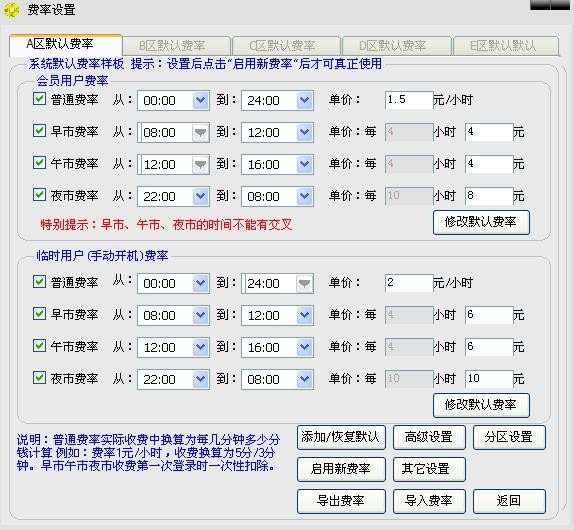Image resolution: width=574 pixels, height=530 pixels.
Task: Toggle temporary user 午市费率 checkbox
Action: (39, 346)
